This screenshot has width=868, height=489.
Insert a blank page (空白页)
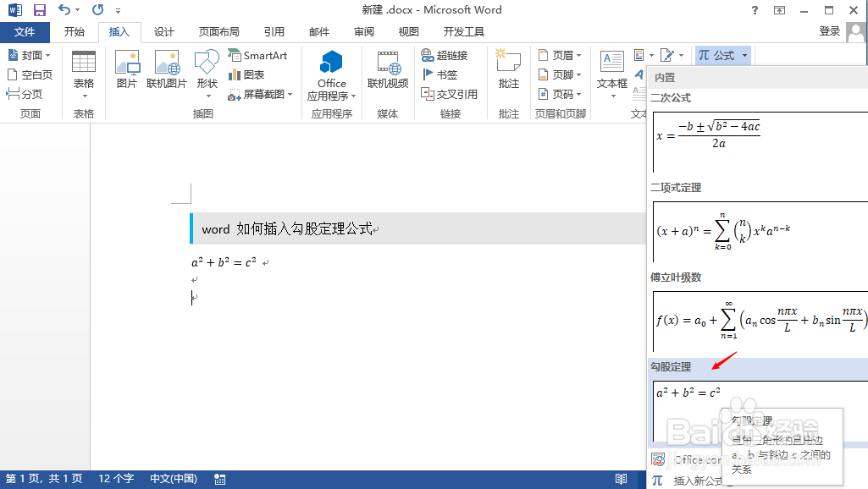tap(30, 74)
